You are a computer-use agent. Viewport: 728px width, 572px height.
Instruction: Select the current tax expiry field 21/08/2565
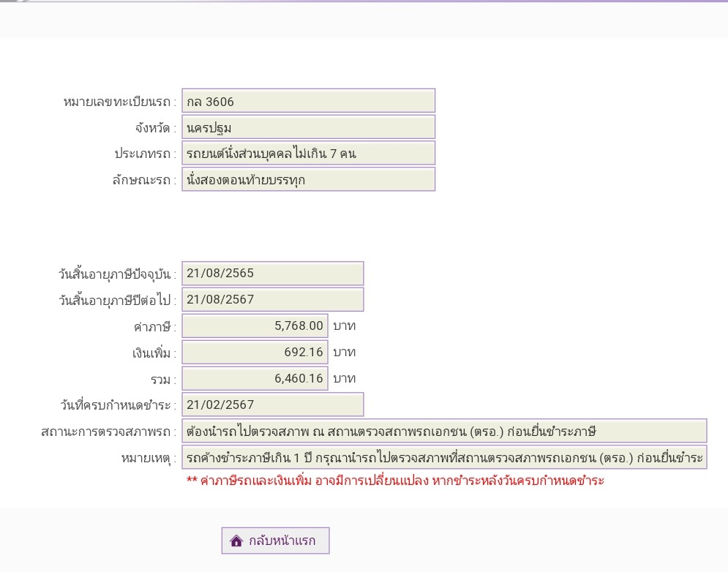(272, 274)
